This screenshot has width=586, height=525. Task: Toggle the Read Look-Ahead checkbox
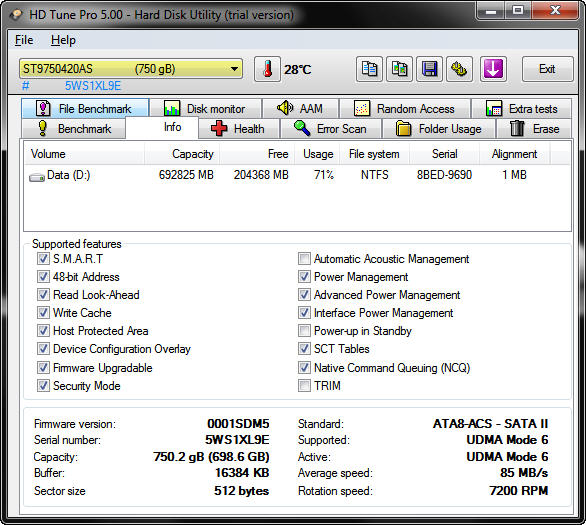pos(43,294)
